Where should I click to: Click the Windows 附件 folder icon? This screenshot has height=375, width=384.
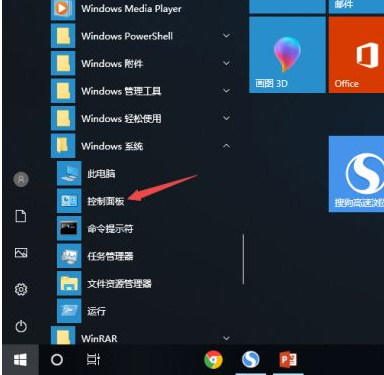(63, 63)
